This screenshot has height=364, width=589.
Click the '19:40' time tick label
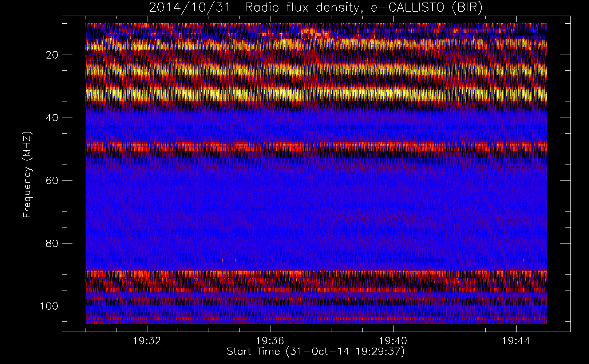393,341
